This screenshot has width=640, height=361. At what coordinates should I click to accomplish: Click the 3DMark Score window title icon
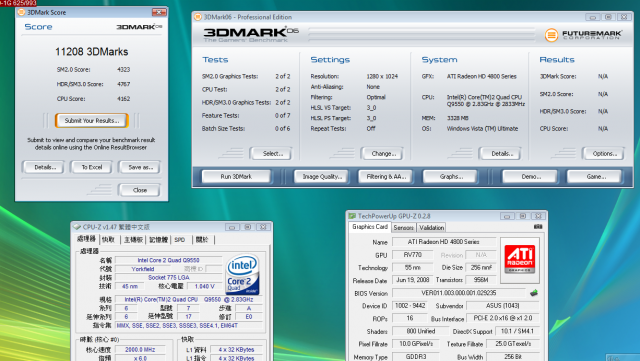[21, 12]
